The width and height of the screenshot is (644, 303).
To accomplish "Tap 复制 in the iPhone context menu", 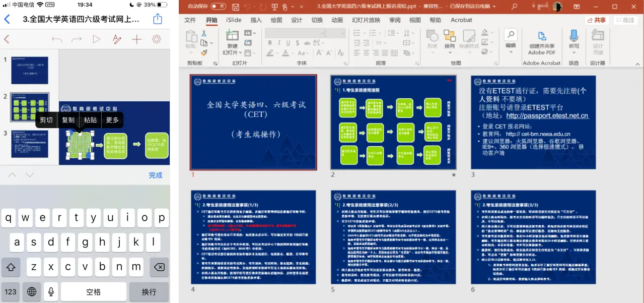I will (x=68, y=120).
